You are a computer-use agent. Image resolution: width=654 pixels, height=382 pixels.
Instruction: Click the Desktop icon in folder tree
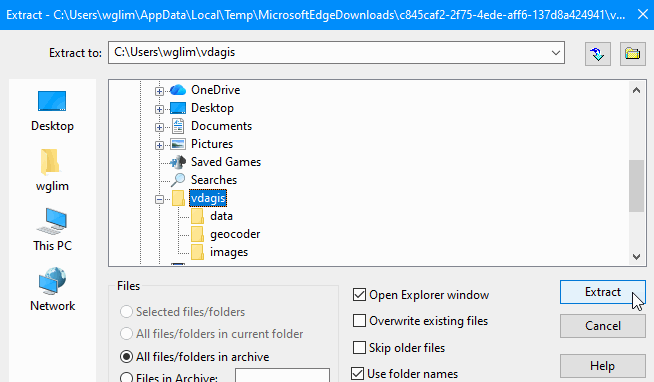tap(178, 108)
